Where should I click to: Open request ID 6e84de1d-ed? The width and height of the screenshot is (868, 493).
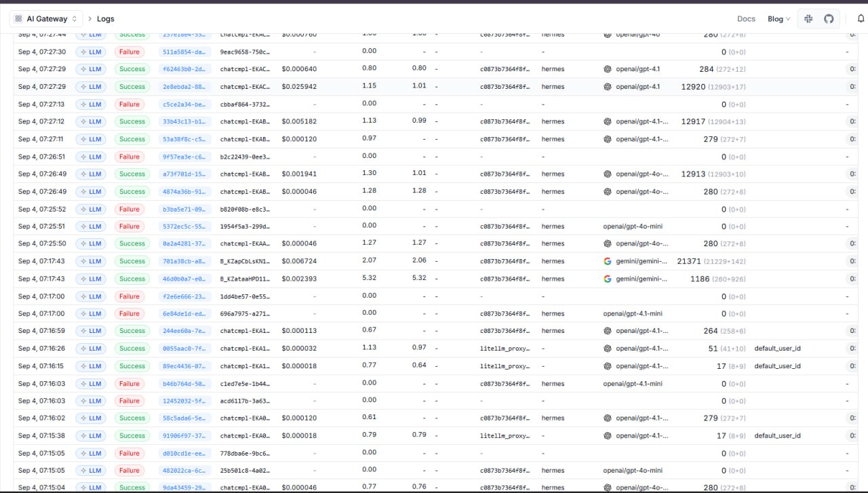pyautogui.click(x=185, y=313)
